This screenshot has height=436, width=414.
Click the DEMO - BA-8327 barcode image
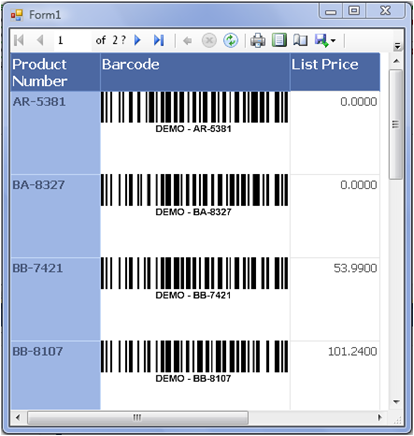click(194, 196)
